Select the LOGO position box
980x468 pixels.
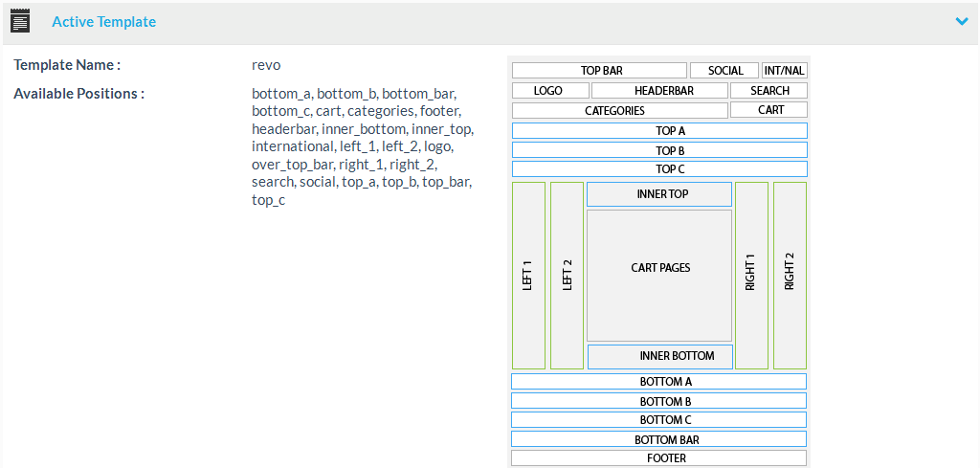point(549,91)
